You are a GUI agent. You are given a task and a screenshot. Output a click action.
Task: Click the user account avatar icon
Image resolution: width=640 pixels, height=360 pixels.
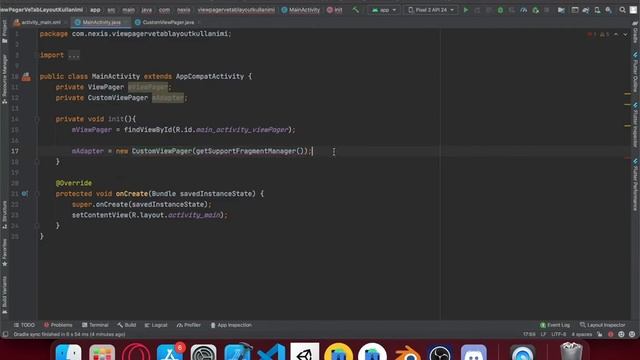click(x=633, y=10)
